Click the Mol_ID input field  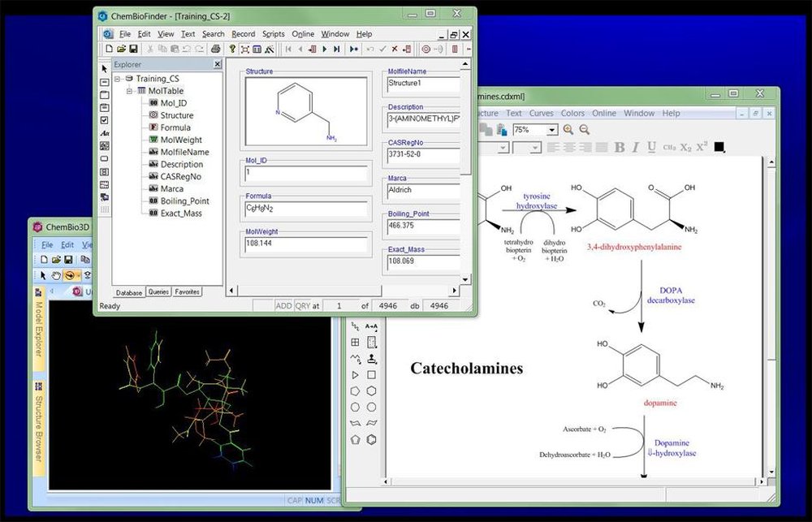point(306,174)
